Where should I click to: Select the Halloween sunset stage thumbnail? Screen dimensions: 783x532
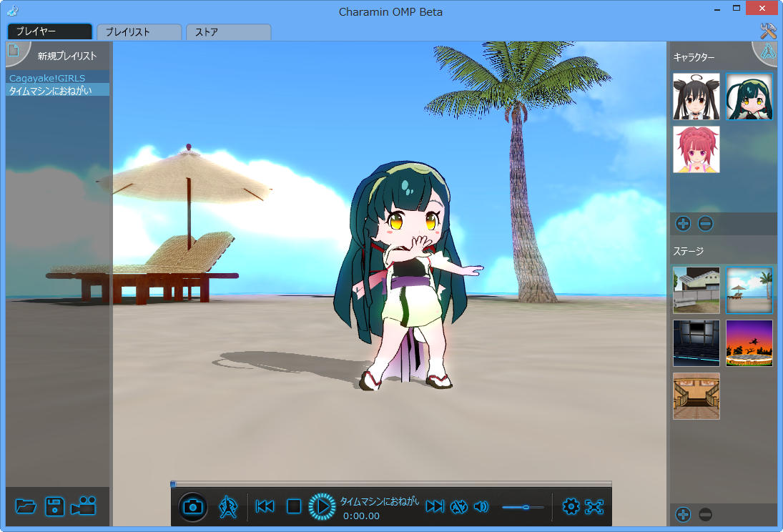749,343
